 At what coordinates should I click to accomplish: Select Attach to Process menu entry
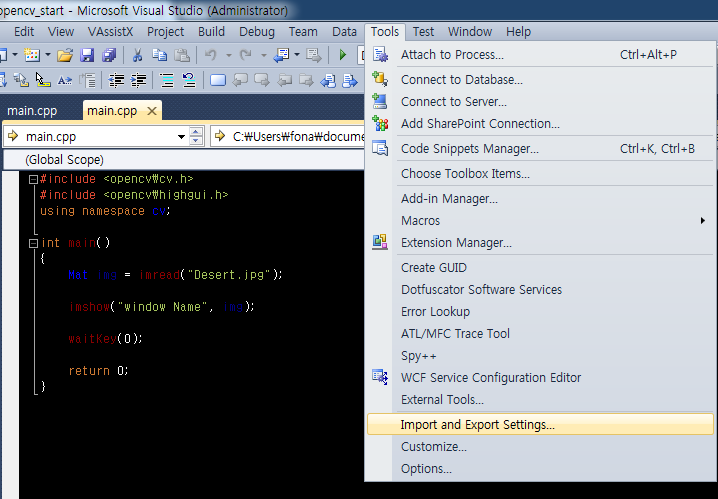[x=540, y=54]
